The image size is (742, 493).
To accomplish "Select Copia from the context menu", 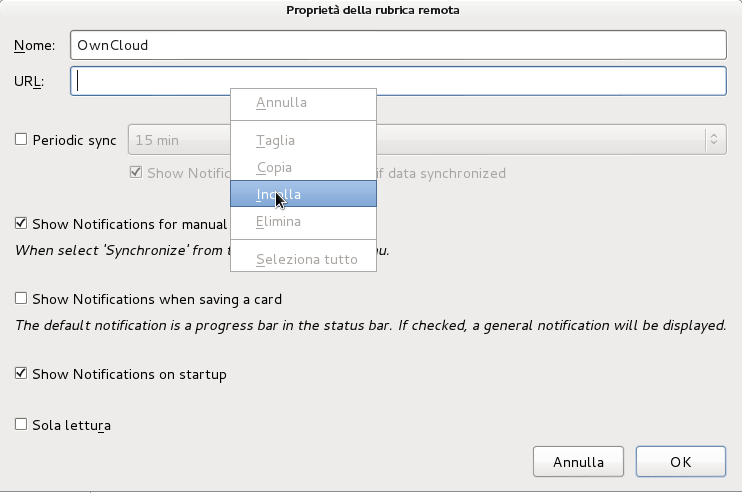I will point(275,168).
